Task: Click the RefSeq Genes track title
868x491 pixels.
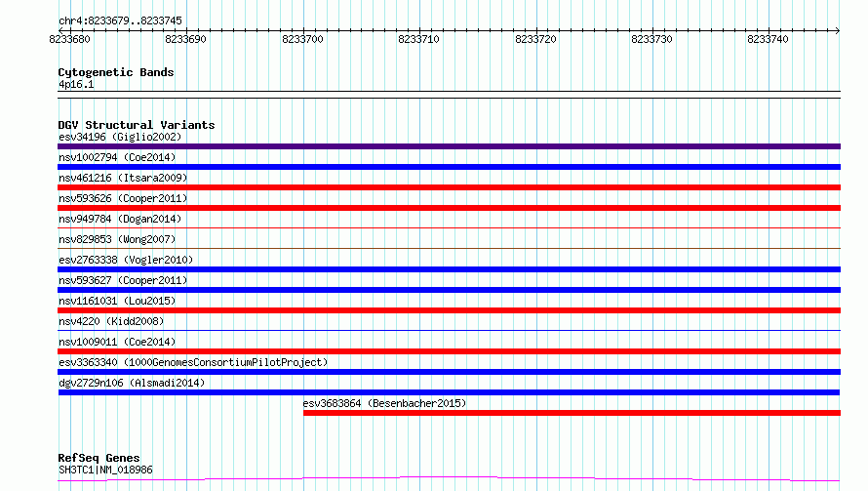Action: pyautogui.click(x=99, y=458)
